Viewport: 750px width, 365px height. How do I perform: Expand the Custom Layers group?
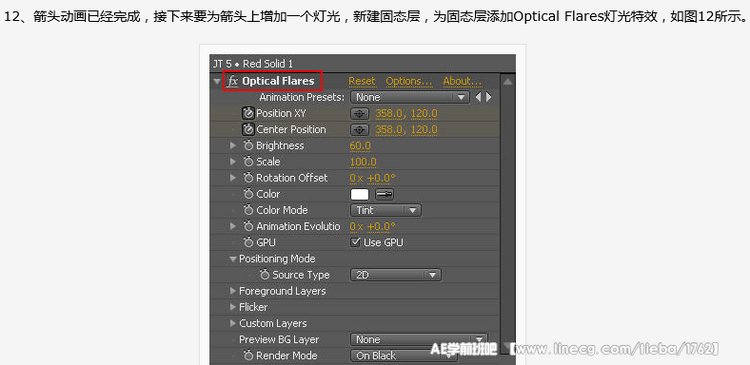pos(233,323)
